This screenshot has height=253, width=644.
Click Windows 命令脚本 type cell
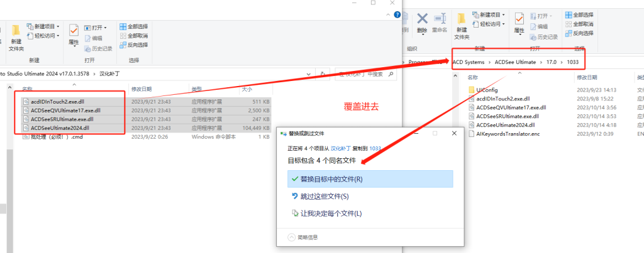[x=214, y=137]
